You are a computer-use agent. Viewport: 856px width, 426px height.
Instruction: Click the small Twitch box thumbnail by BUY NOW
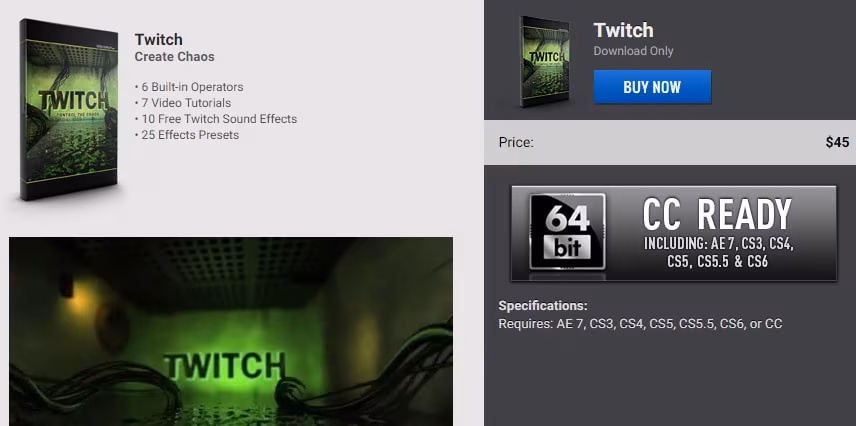544,61
